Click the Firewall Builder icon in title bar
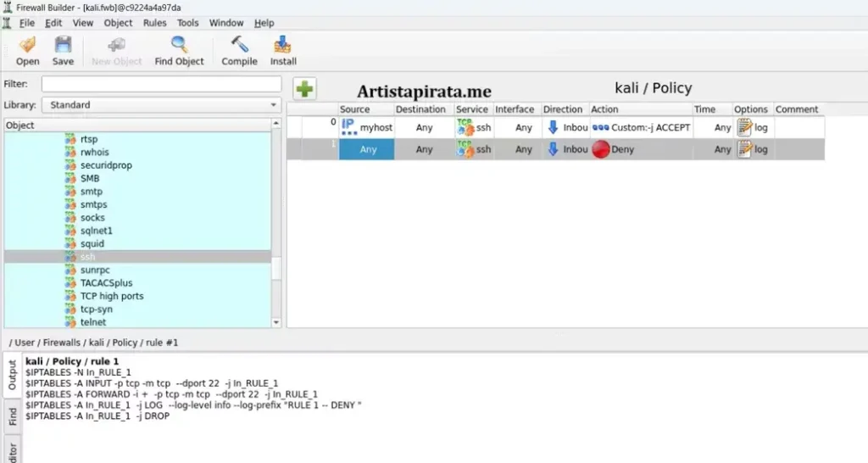The width and height of the screenshot is (868, 463). pos(8,7)
